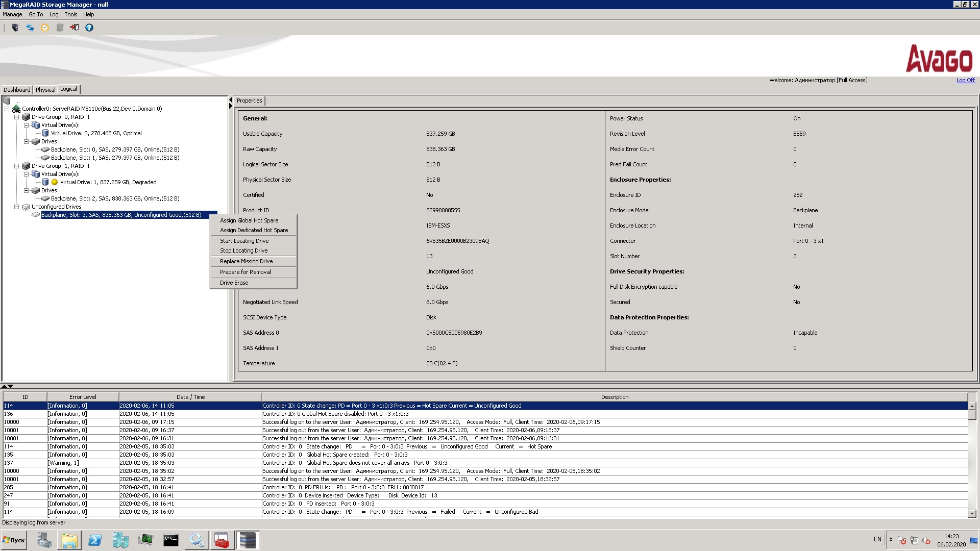Collapse the Drive Group 0 node

pyautogui.click(x=16, y=117)
